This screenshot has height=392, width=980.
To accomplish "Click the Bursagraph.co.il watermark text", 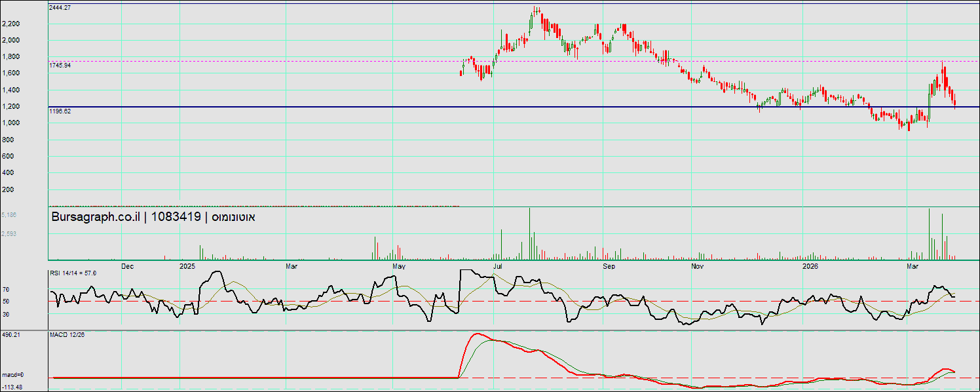I will [95, 217].
